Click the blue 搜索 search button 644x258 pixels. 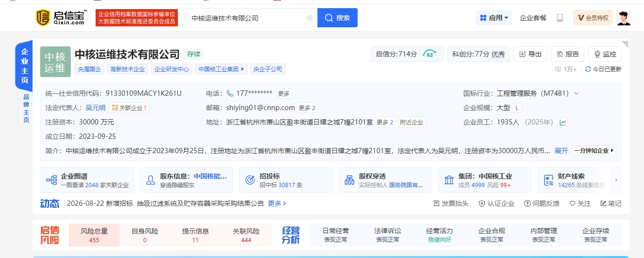pyautogui.click(x=338, y=18)
